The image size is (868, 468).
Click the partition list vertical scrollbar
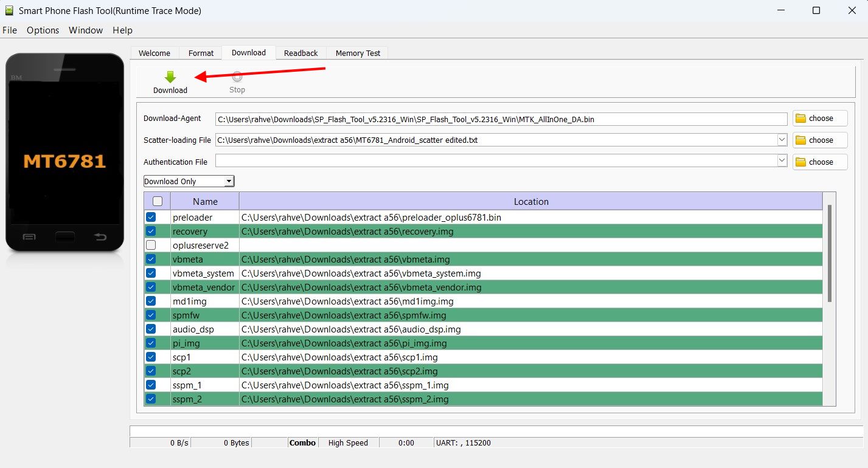tap(830, 253)
